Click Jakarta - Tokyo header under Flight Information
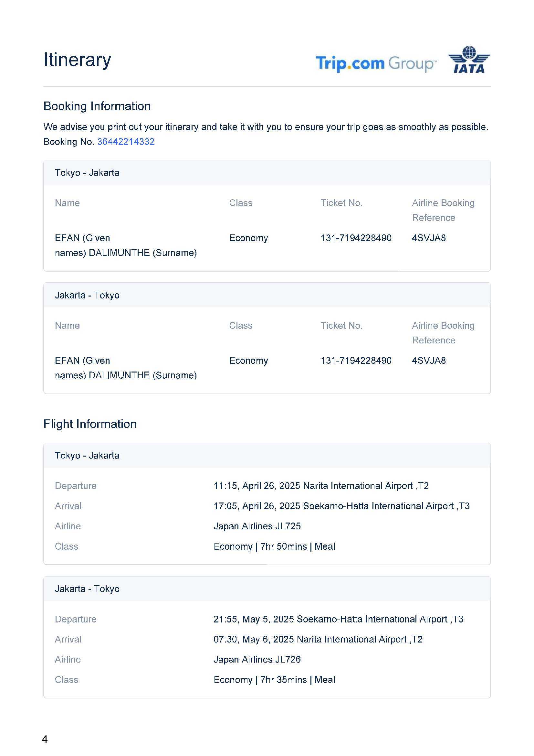This screenshot has height=756, width=534. [87, 589]
